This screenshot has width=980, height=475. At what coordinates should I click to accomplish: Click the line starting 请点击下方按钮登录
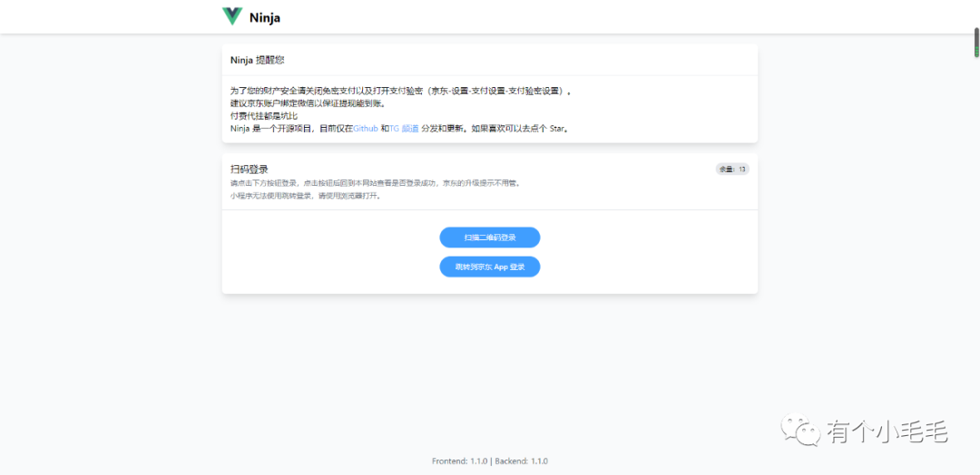point(376,183)
